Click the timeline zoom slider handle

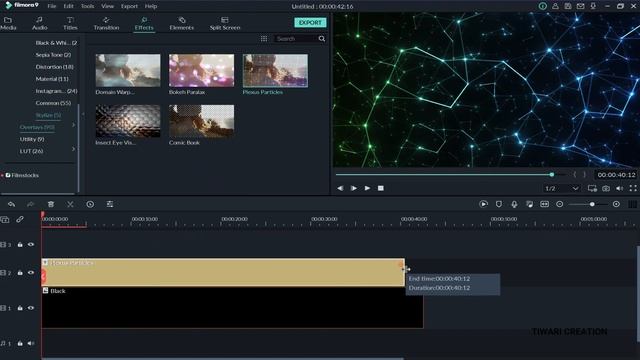(x=592, y=204)
